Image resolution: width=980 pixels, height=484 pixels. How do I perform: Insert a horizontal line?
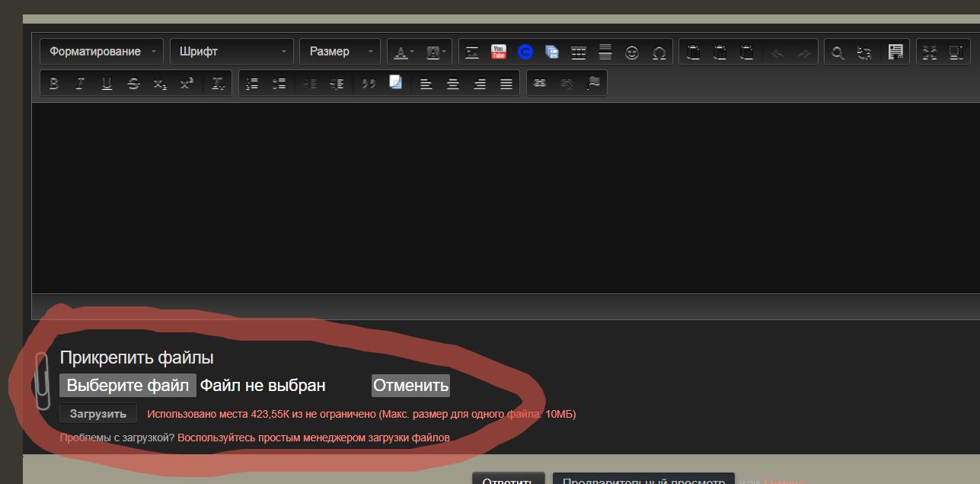click(605, 52)
